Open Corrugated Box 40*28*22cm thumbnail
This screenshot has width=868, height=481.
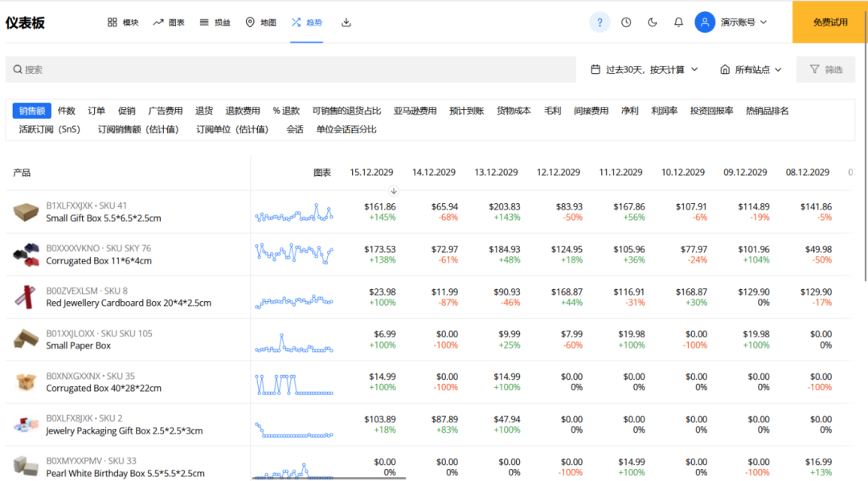(26, 382)
